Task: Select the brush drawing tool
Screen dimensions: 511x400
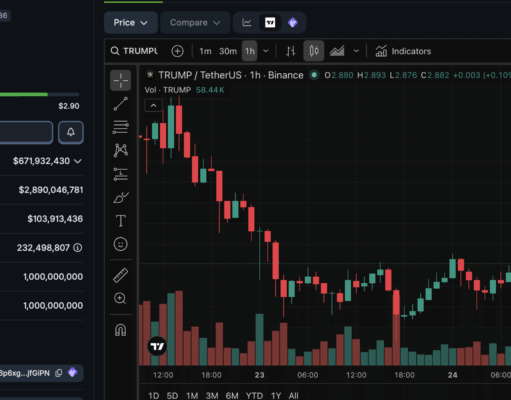Action: point(120,197)
